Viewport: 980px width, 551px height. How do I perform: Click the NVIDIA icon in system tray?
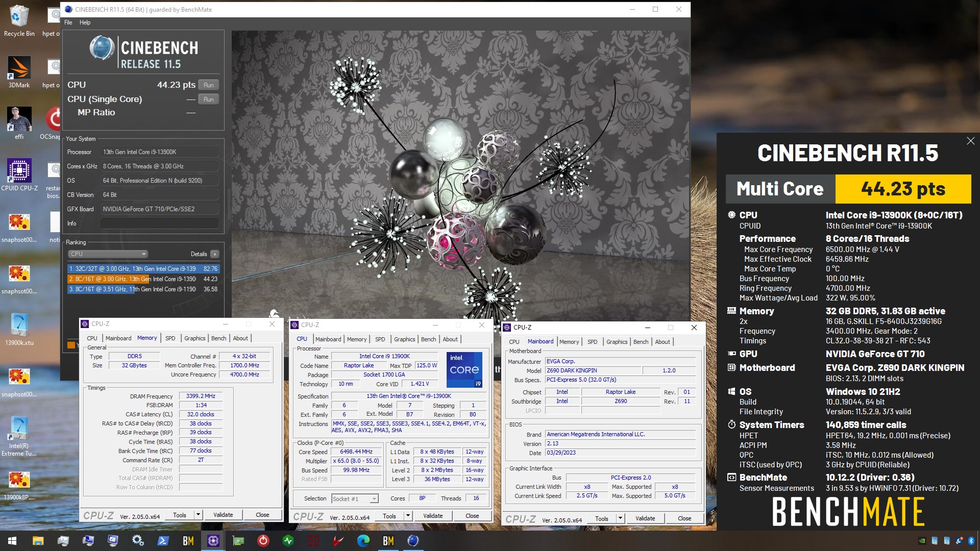[x=922, y=541]
